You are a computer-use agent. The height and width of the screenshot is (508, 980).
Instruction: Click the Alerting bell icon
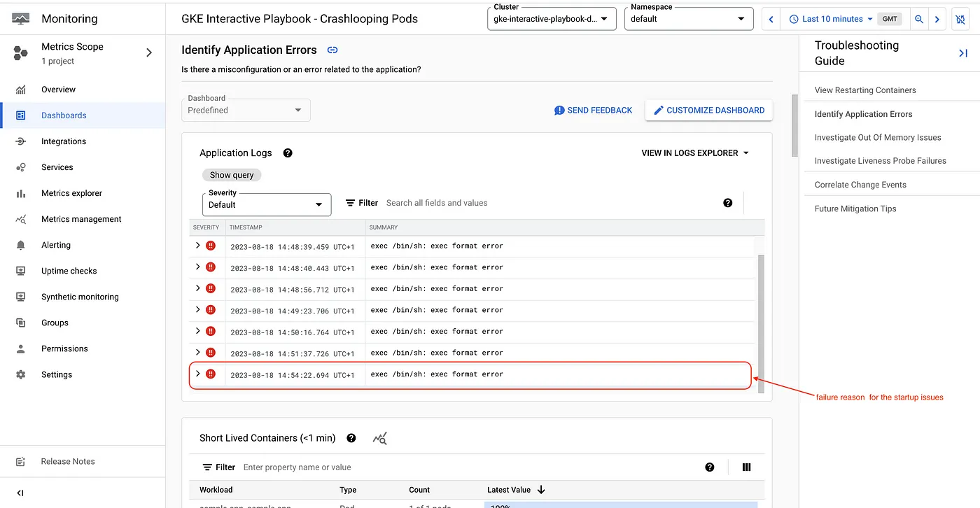21,245
